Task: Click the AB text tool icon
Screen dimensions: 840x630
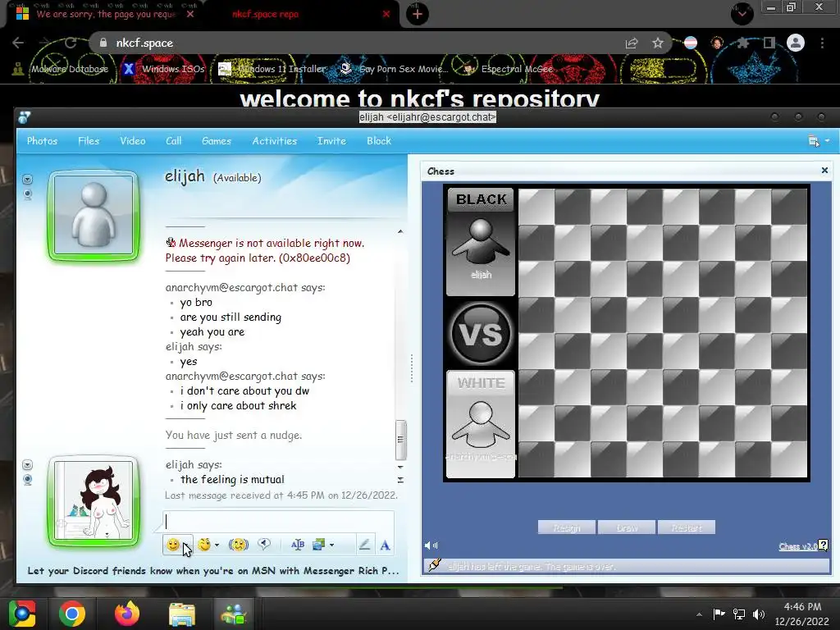Action: [297, 545]
